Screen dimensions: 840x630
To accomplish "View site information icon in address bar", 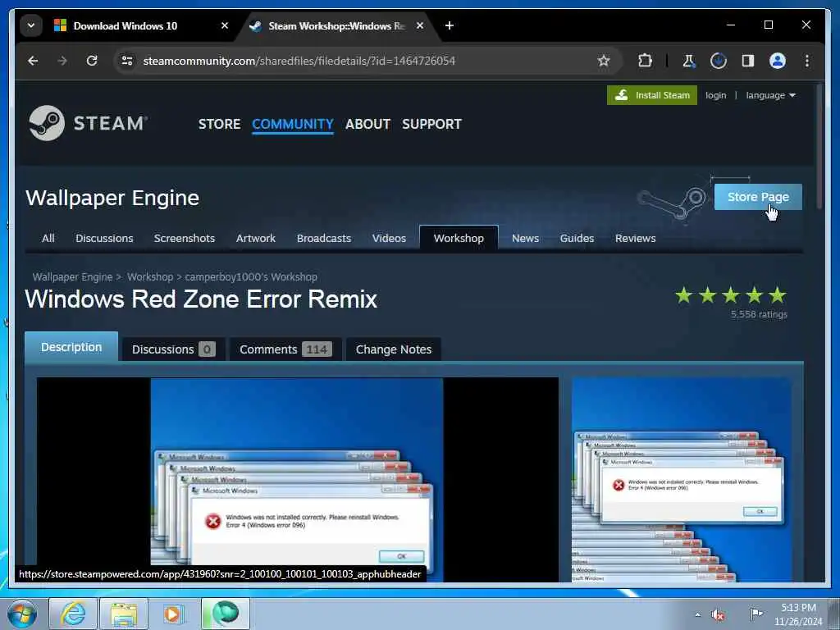I will [127, 61].
